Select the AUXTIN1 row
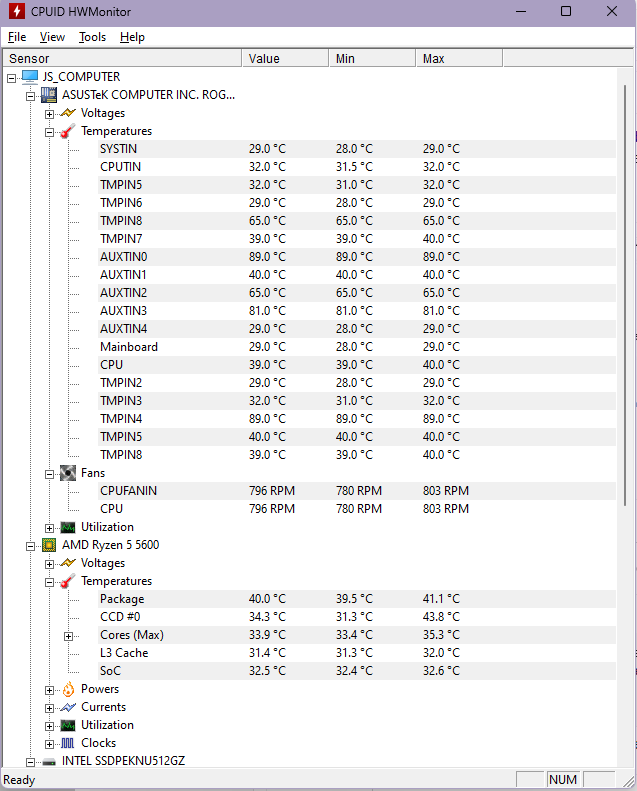 click(x=357, y=275)
